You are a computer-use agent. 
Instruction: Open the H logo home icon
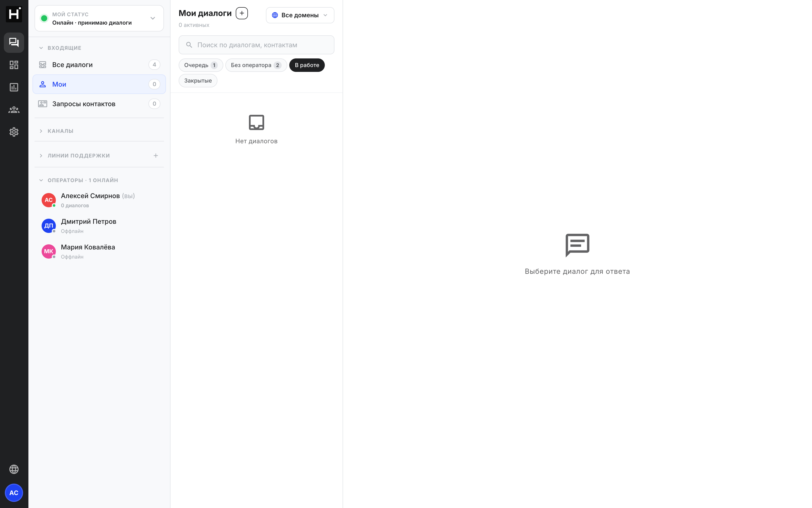14,14
